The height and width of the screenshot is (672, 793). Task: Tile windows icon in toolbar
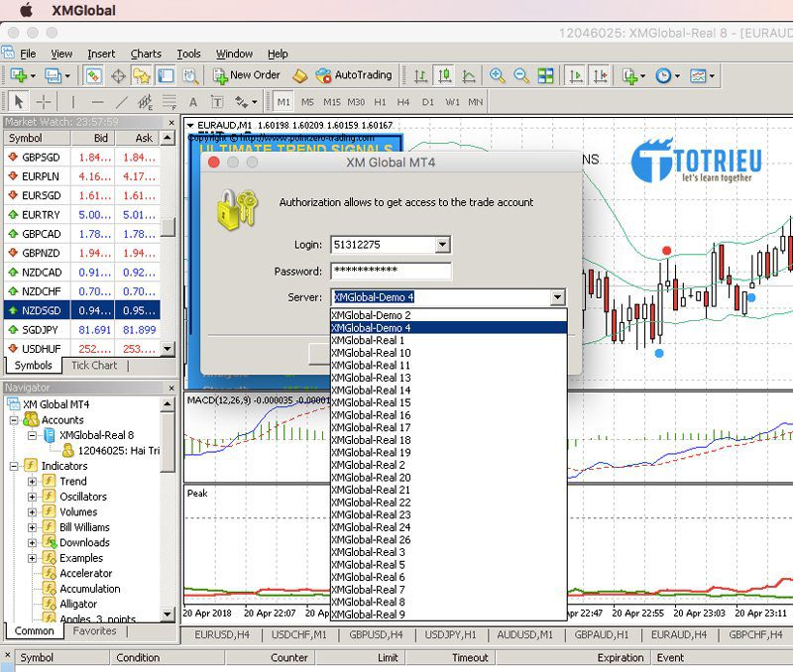[545, 76]
